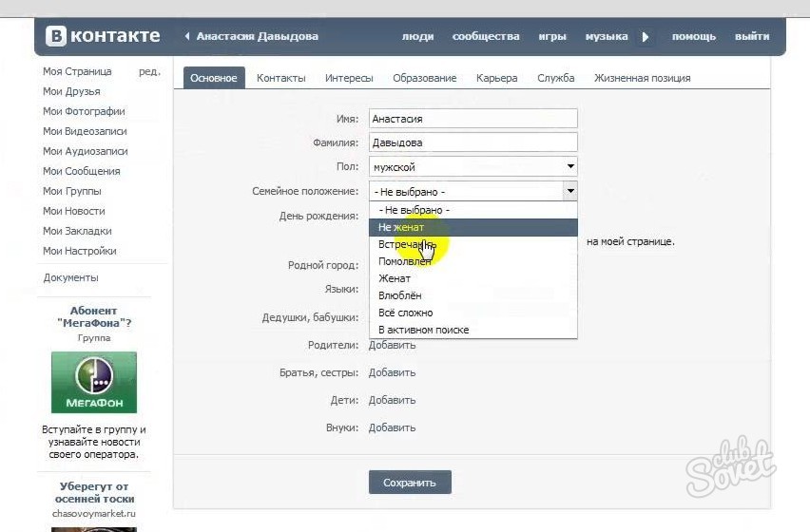Screen dimensions: 810x532
Task: Click выйти to log out
Action: 752,36
